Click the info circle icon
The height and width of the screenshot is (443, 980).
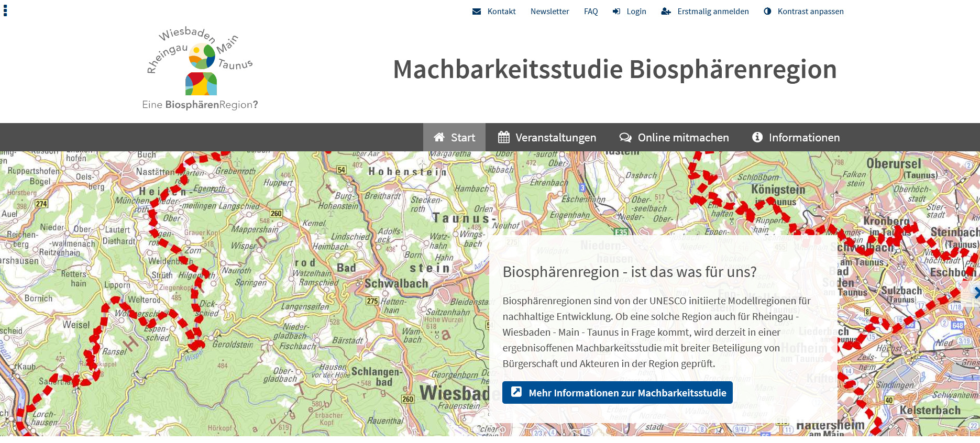tap(757, 137)
